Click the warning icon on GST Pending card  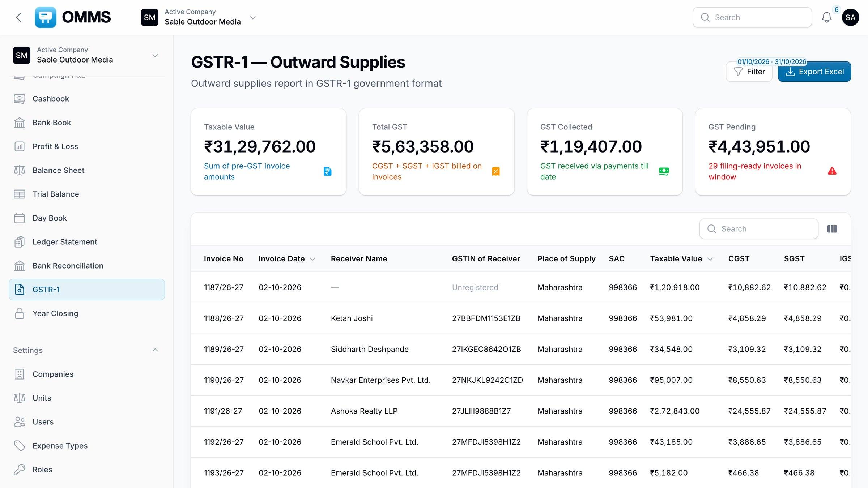click(x=832, y=171)
